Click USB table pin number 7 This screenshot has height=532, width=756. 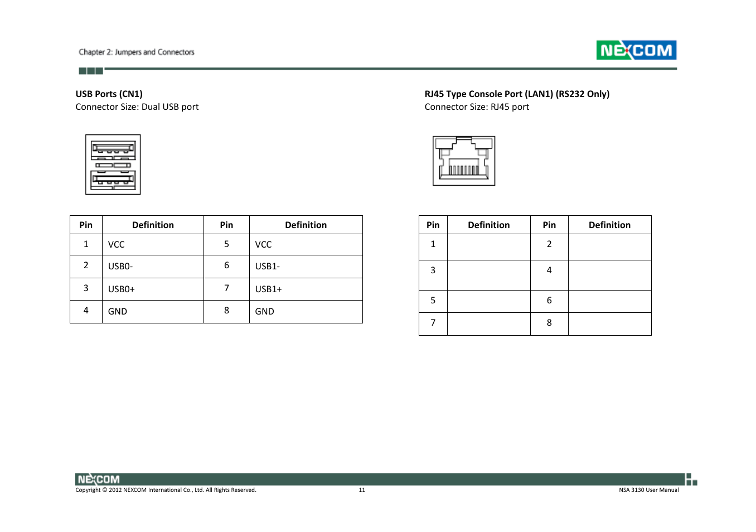tap(226, 288)
